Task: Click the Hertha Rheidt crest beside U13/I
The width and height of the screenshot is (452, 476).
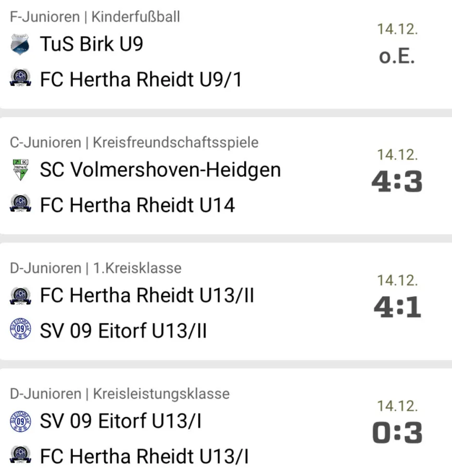Action: 20,455
